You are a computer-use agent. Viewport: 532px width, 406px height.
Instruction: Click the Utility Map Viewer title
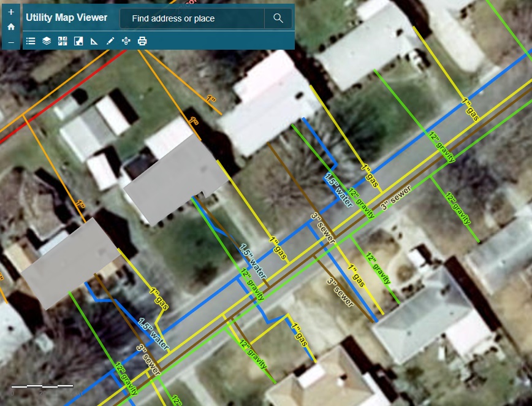(x=67, y=18)
